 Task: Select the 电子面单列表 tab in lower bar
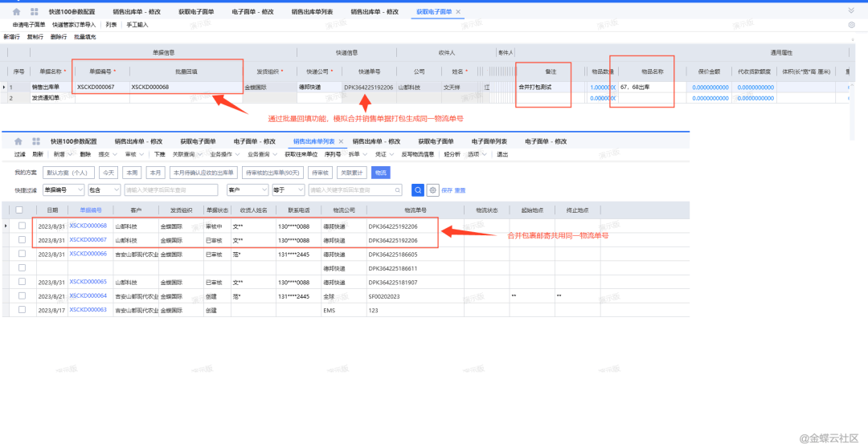coord(489,141)
